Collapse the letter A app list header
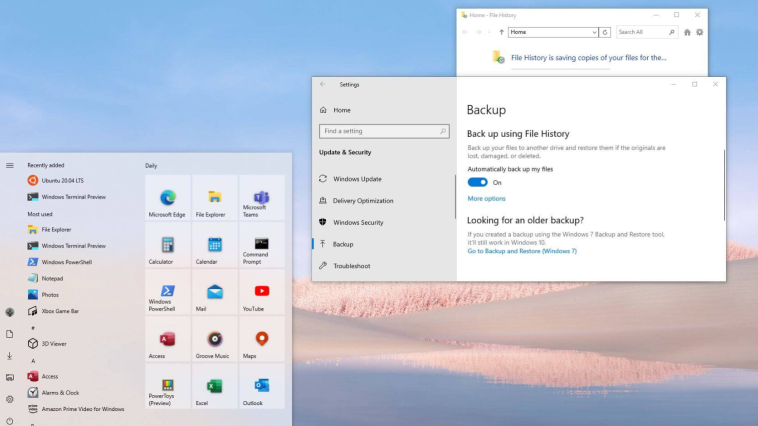The image size is (758, 426). click(x=33, y=360)
